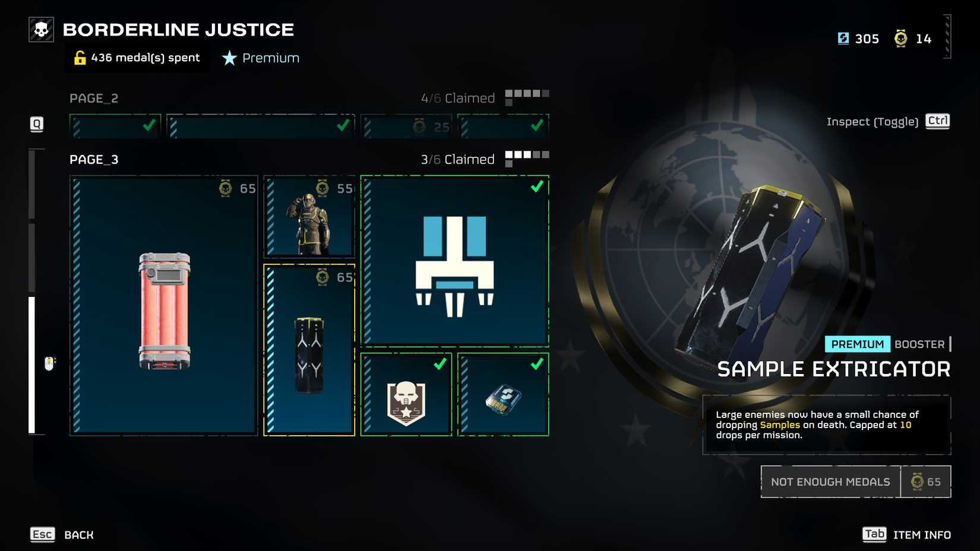This screenshot has height=551, width=980.
Task: Click the Q key previous page indicator
Action: click(37, 124)
